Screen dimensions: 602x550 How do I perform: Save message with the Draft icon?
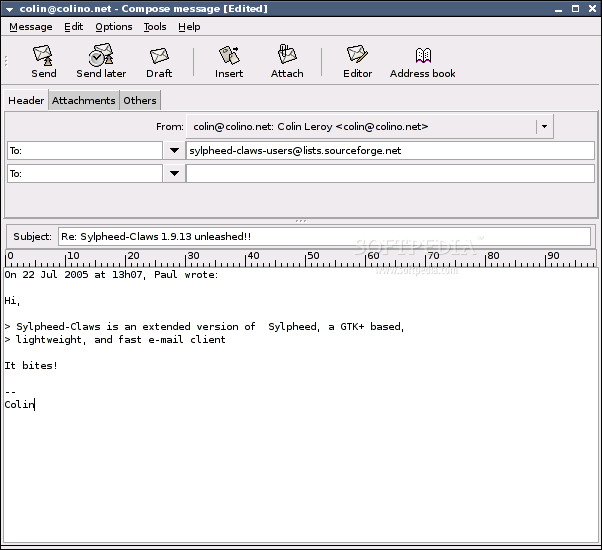(159, 56)
